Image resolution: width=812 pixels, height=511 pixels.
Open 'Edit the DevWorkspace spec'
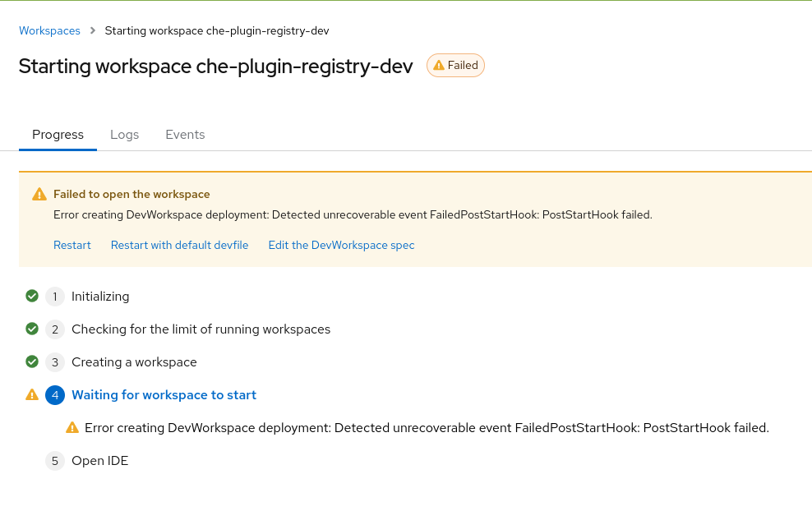coord(341,245)
